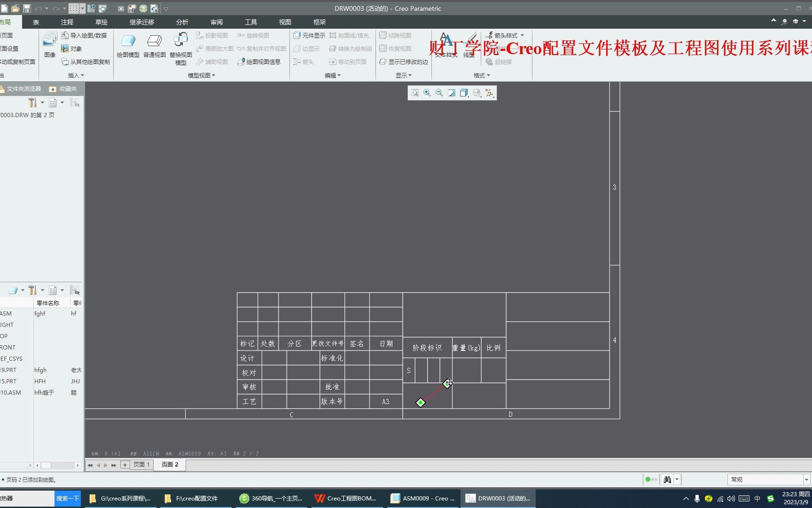Image resolution: width=812 pixels, height=508 pixels.
Task: Switch to the 注释 ribbon tab
Action: click(x=67, y=22)
